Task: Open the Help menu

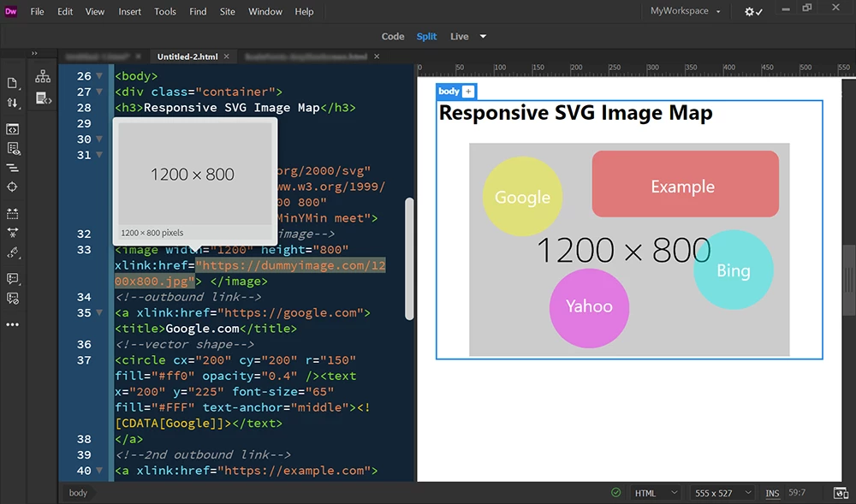Action: coord(304,11)
